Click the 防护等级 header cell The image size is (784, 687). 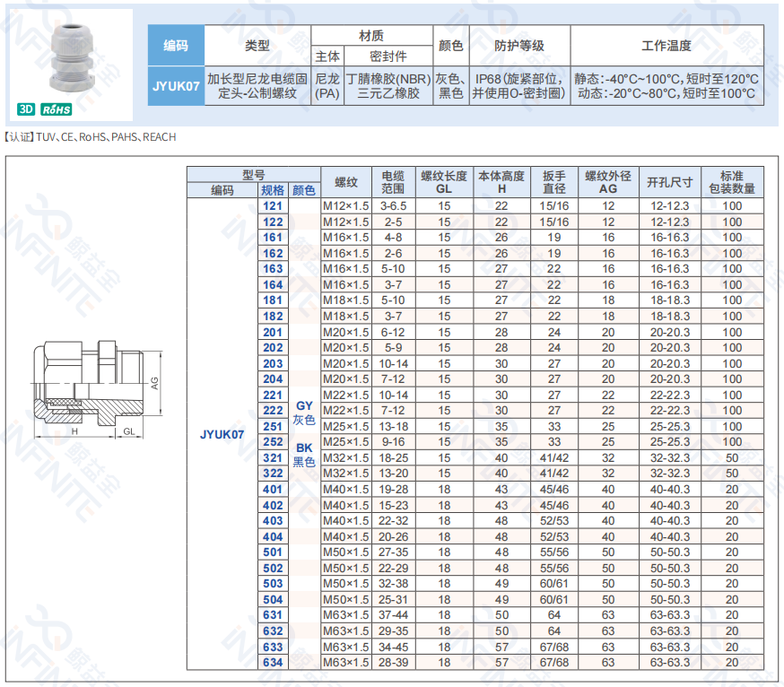(519, 46)
